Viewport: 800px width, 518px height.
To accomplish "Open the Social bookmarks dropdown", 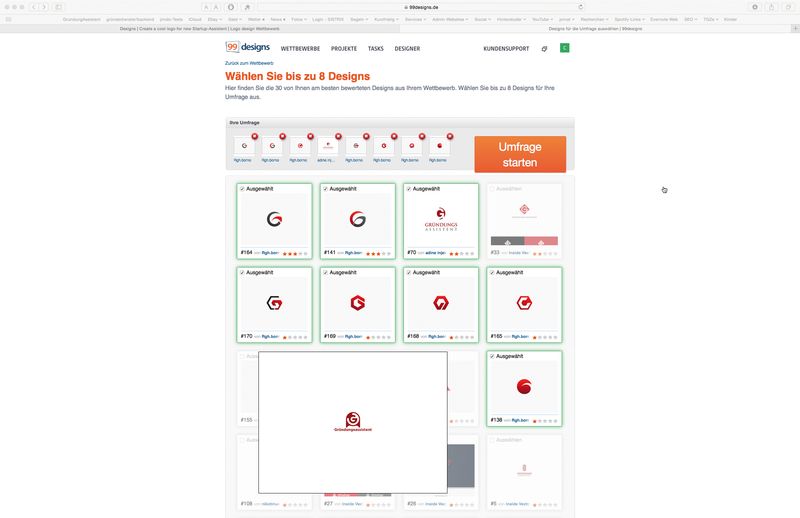I will (482, 19).
